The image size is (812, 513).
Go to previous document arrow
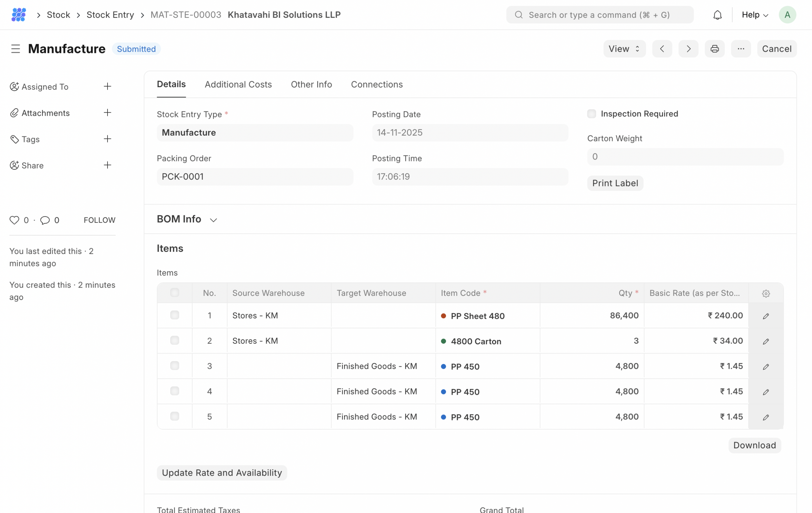coord(662,49)
